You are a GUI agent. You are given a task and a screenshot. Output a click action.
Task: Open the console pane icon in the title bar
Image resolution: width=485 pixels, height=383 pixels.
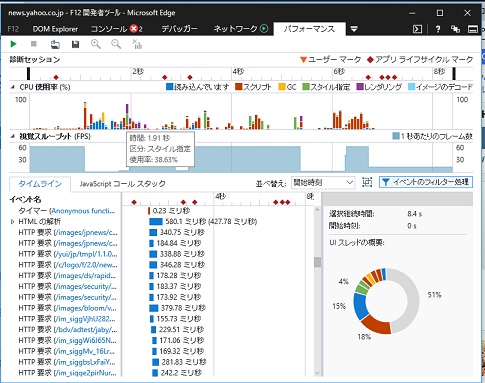(417, 29)
